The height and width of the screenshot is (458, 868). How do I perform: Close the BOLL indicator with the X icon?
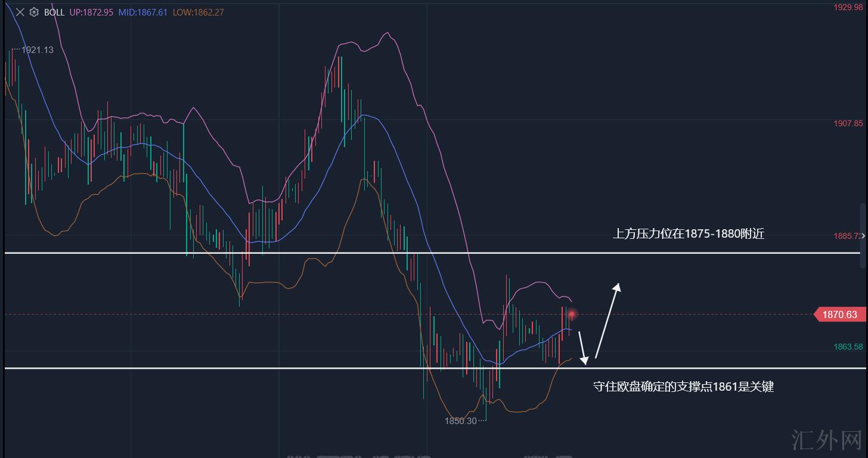[x=20, y=12]
